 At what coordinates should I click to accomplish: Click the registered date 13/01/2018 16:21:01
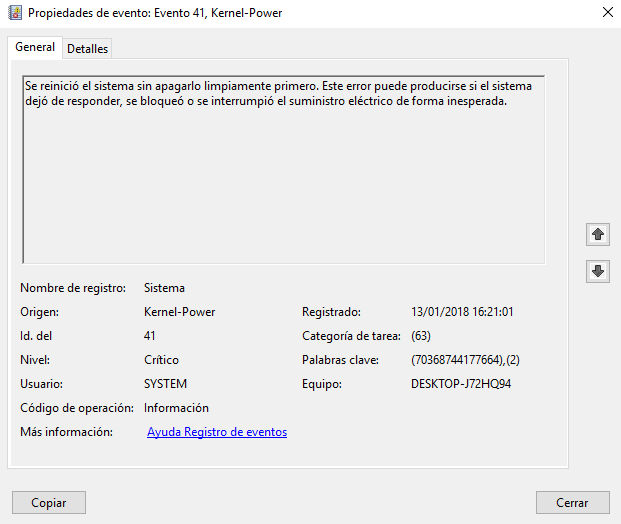(463, 312)
